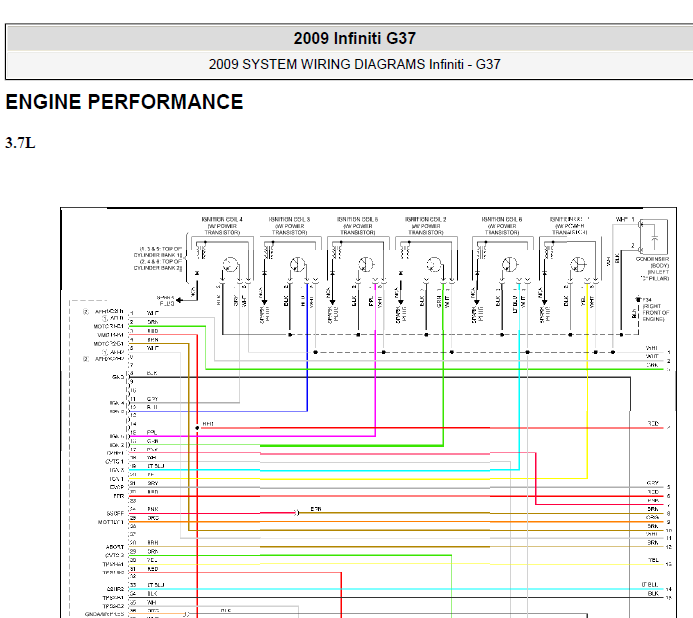
Task: Click the "GRN" vertical wire label under Coil 2
Action: [439, 301]
